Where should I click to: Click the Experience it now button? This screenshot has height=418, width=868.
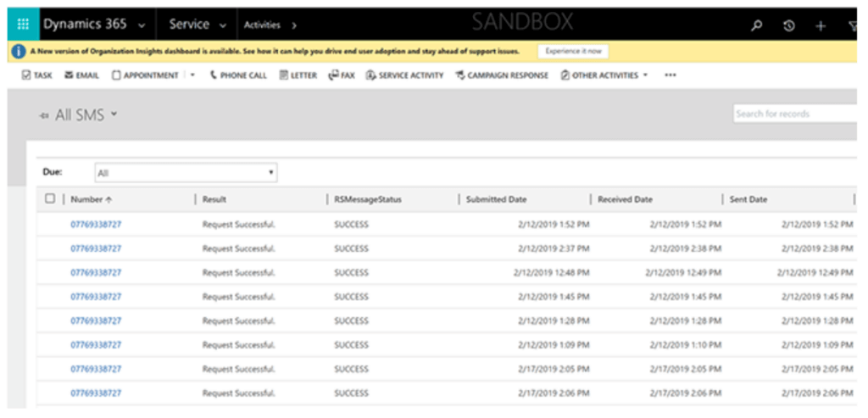pyautogui.click(x=573, y=51)
